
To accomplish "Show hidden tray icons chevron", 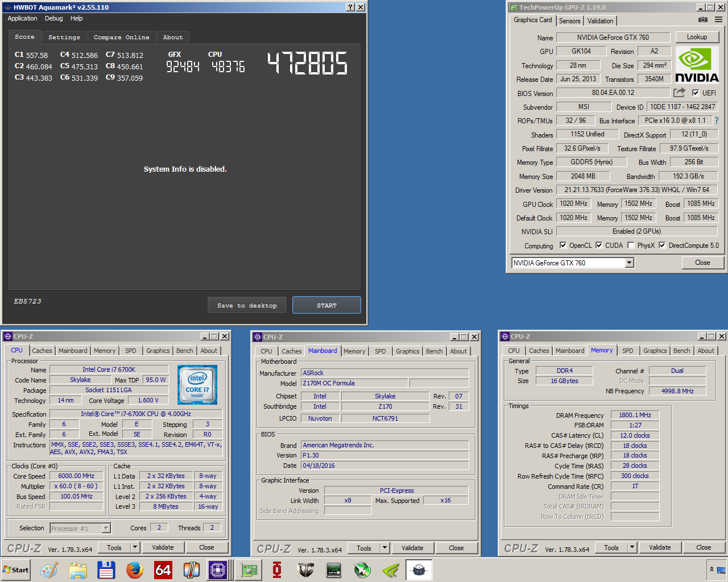I will click(711, 569).
